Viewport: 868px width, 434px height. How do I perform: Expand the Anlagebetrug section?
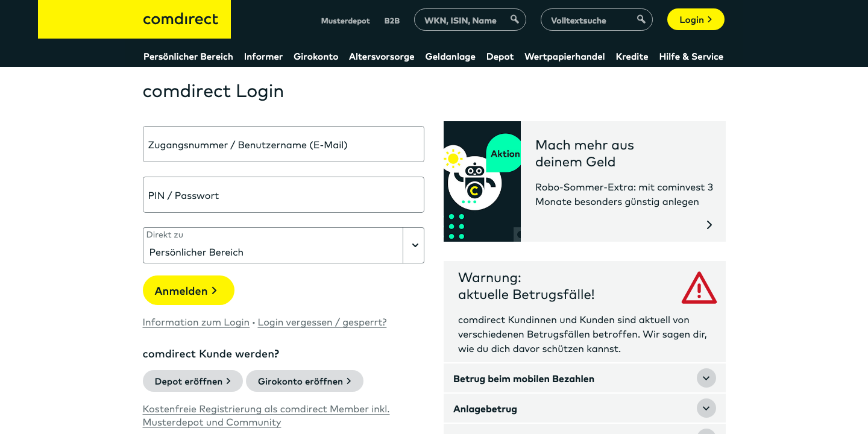point(585,409)
